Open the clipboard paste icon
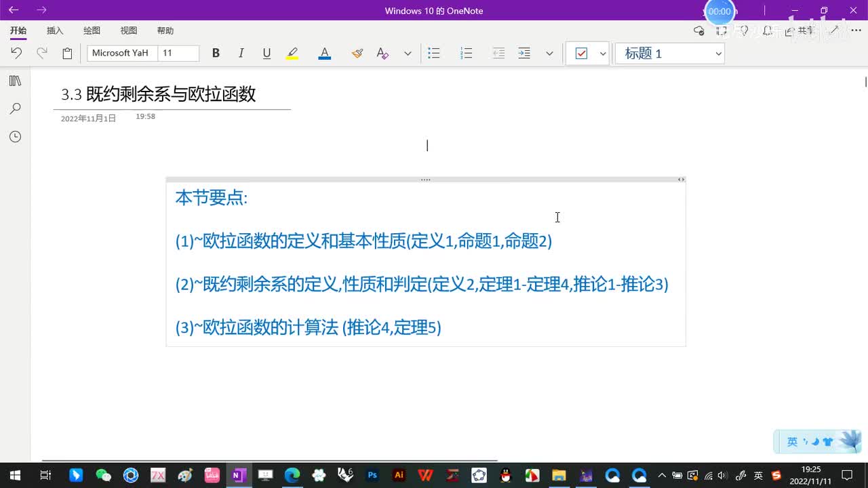Screen dimensions: 868x488 67,53
